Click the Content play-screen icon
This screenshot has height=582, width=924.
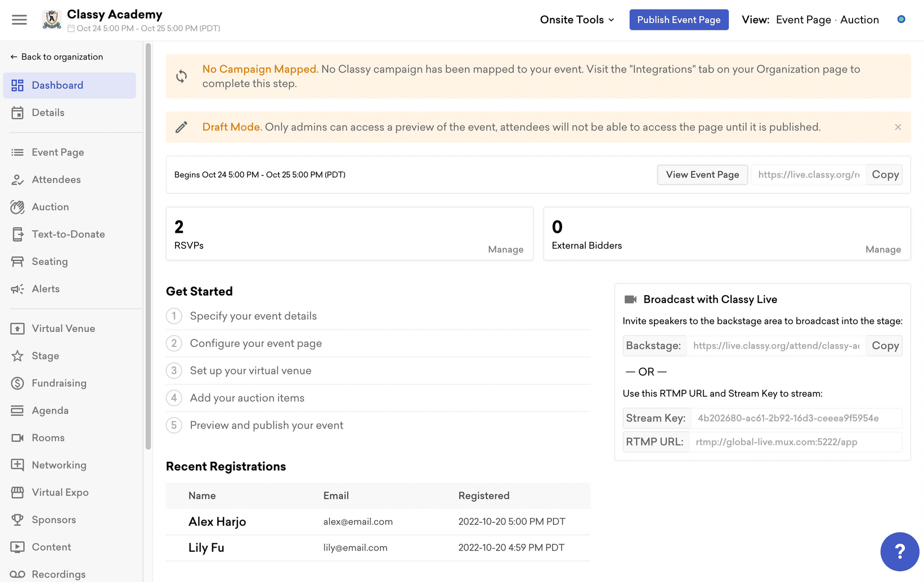point(17,547)
